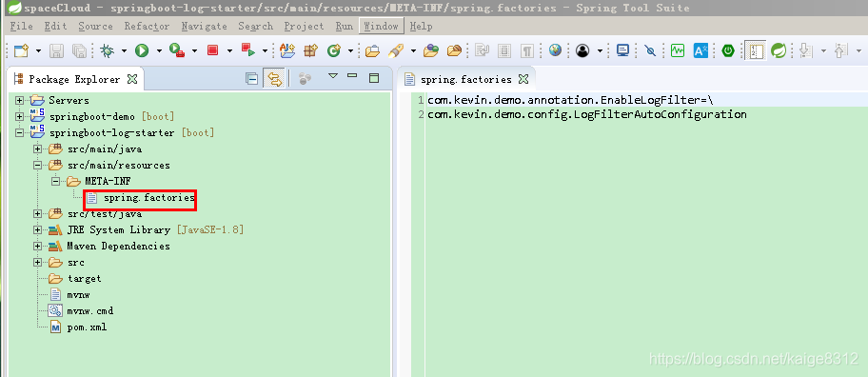Close the spring.factories editor tab
Viewport: 868px width, 377px height.
(x=523, y=80)
